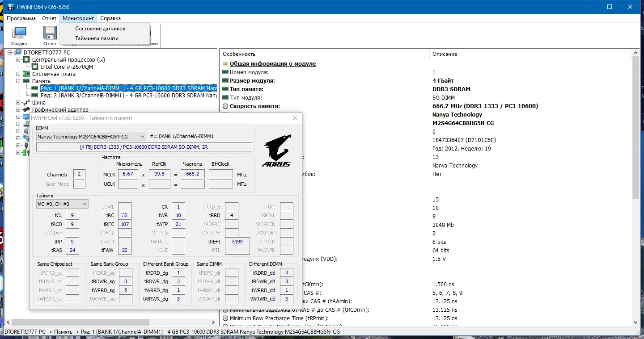Screen dimensions: 644x339
Task: Click the CPU chip icon beside Центральный процессор
Action: [x=27, y=60]
